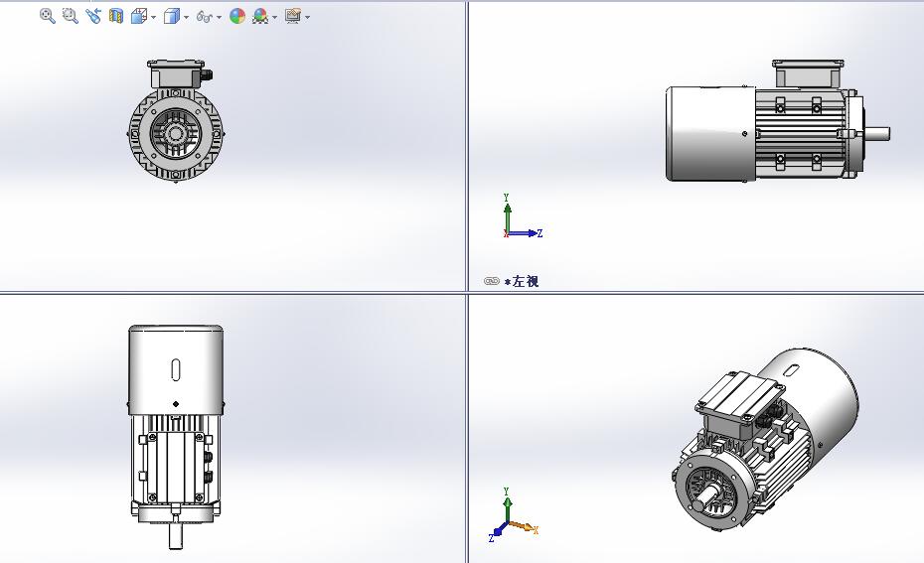Open the Hide/Show Items dropdown arrow
Screen dimensions: 924x563
[x=219, y=17]
